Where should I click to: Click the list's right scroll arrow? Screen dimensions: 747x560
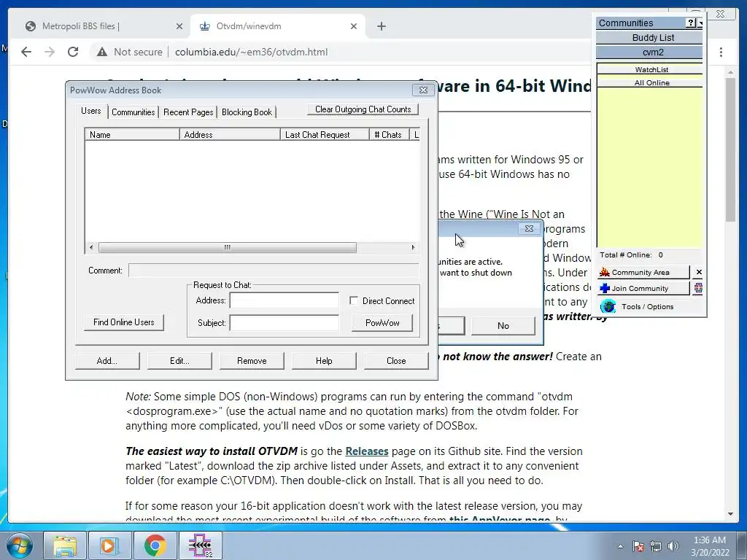[413, 248]
